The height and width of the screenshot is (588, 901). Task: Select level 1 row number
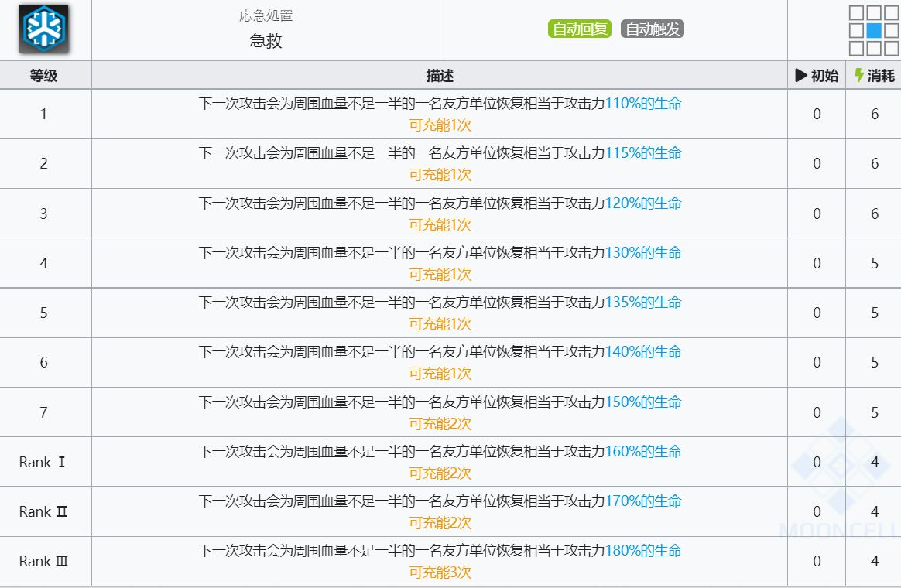43,114
